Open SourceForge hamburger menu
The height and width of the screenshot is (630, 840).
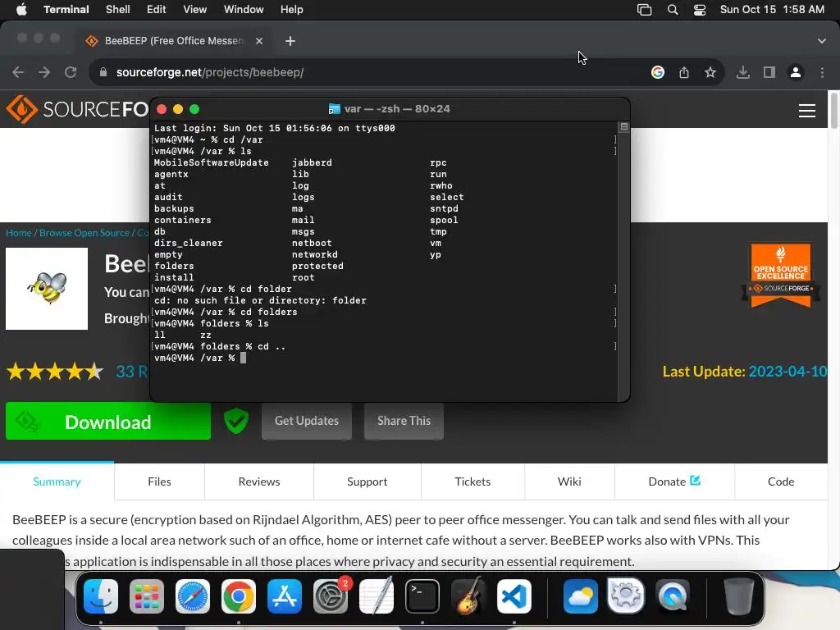[807, 111]
